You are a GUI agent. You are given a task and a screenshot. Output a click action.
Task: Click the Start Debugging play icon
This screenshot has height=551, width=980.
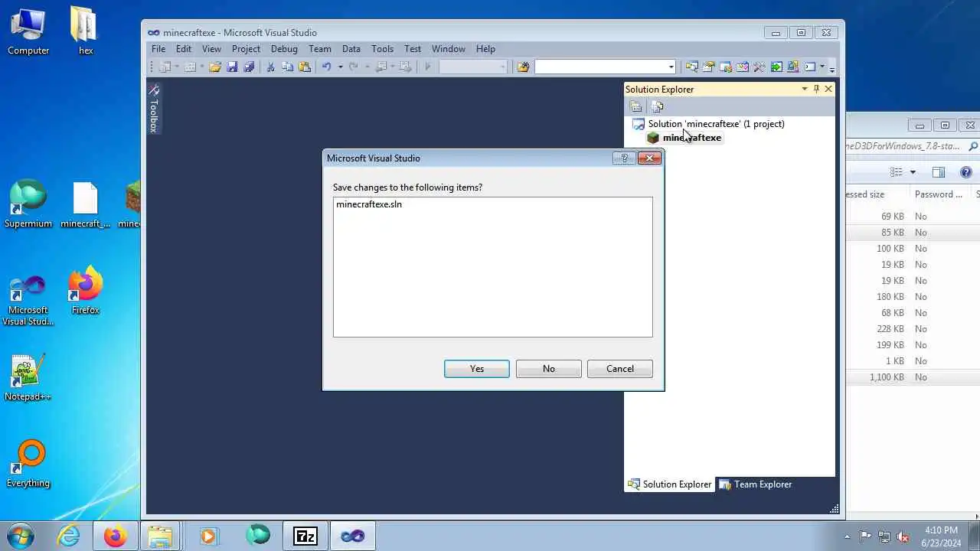tap(427, 67)
